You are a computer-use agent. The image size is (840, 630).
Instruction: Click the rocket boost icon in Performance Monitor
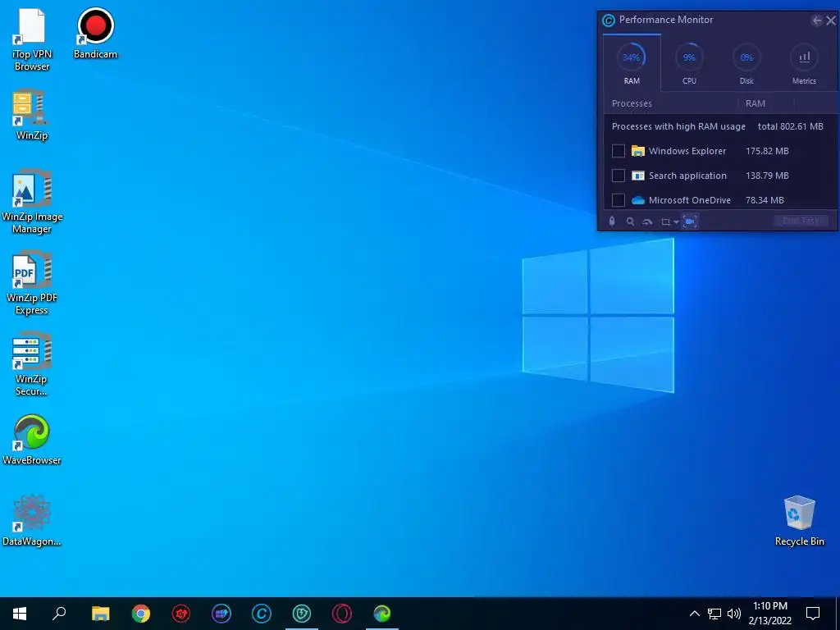(612, 221)
